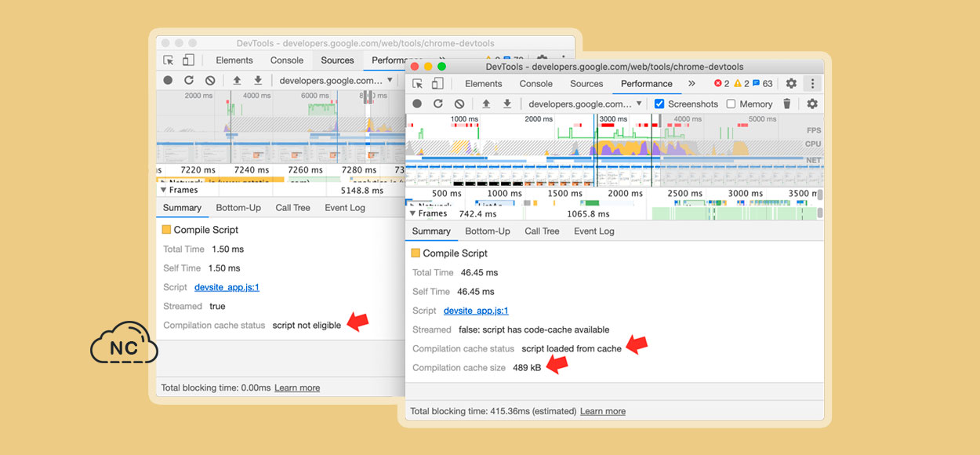Click the 7240 ms ruler mark in back window
This screenshot has width=980, height=455.
coord(251,170)
